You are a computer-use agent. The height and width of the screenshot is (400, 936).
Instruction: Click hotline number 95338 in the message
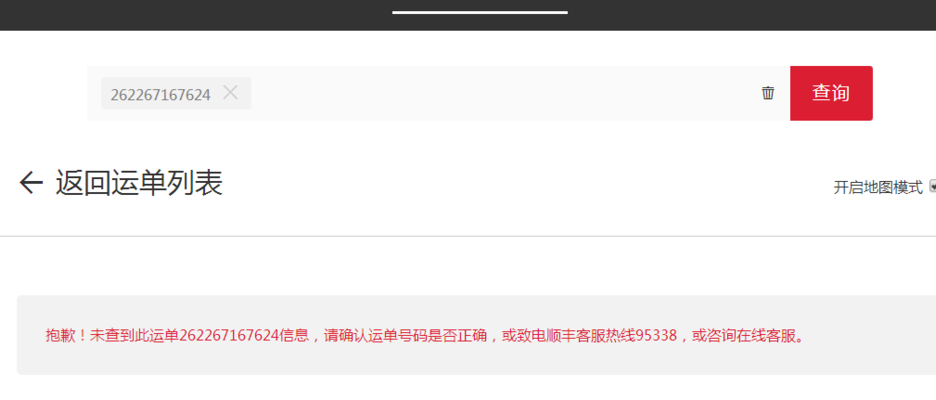(657, 336)
